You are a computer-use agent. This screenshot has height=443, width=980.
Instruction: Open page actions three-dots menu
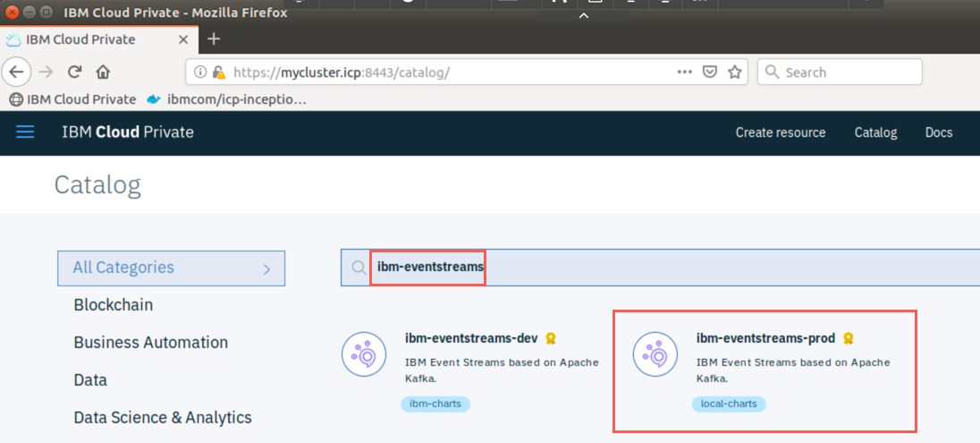point(685,72)
